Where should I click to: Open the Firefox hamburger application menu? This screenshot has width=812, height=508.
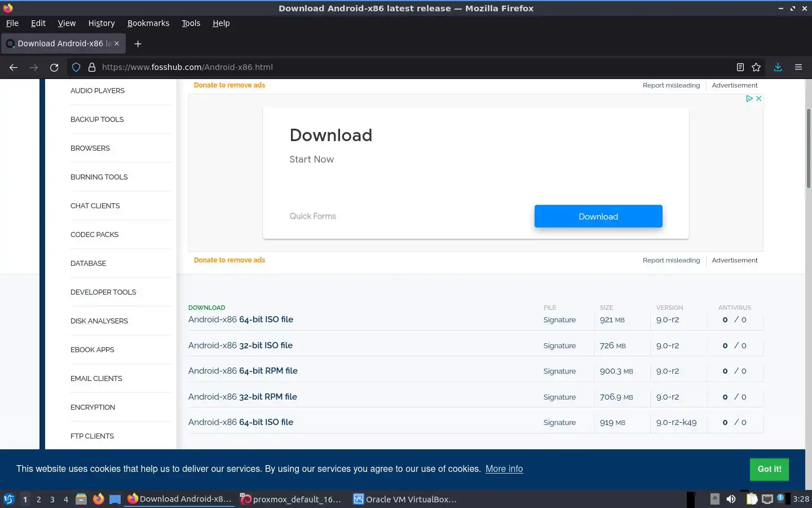tap(798, 67)
